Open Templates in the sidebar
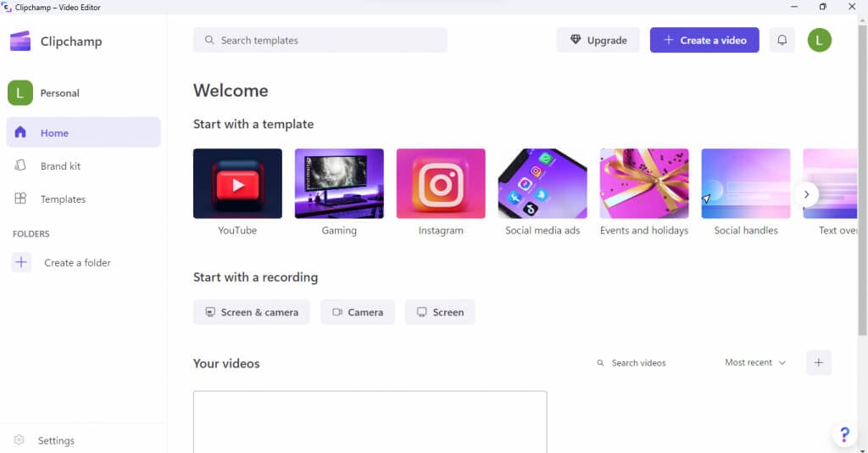The image size is (868, 453). tap(84, 199)
